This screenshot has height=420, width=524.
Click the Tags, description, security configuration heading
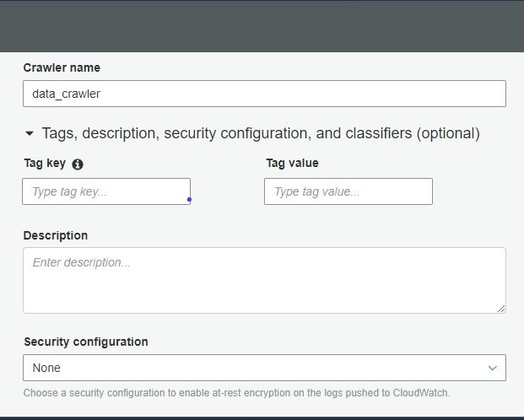[261, 133]
